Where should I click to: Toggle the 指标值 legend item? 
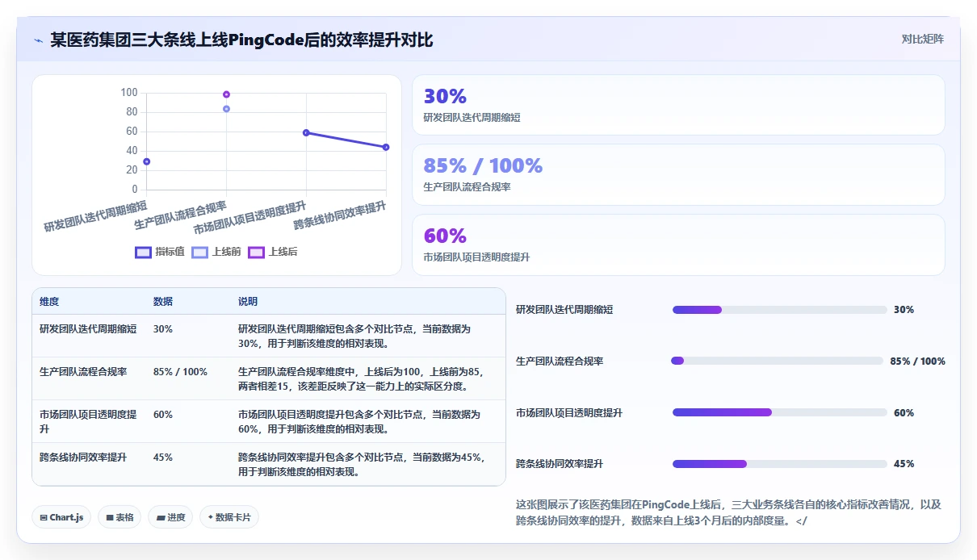160,252
